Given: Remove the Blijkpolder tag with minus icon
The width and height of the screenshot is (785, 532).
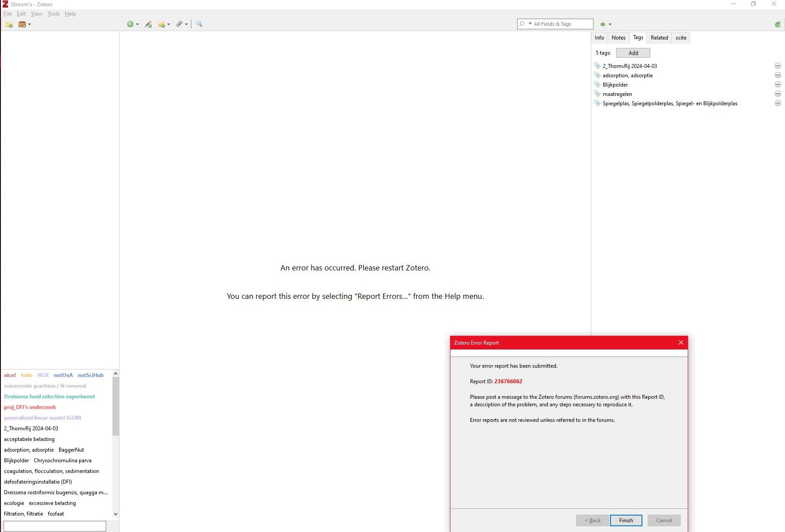Looking at the screenshot, I should 777,84.
